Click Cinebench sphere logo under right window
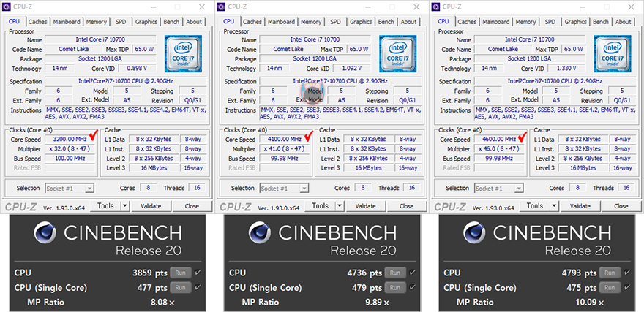 coord(475,232)
